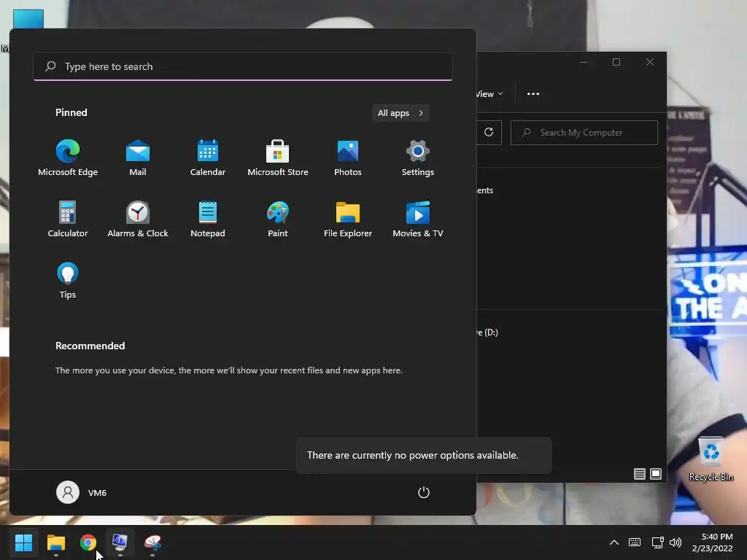Launch Alarms & Clock
The height and width of the screenshot is (560, 747).
(x=138, y=219)
